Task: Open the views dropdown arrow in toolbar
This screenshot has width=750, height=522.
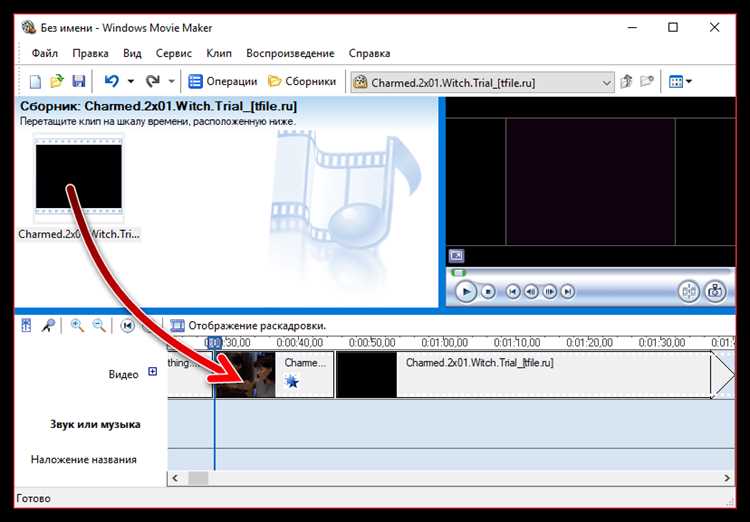Action: (x=689, y=82)
